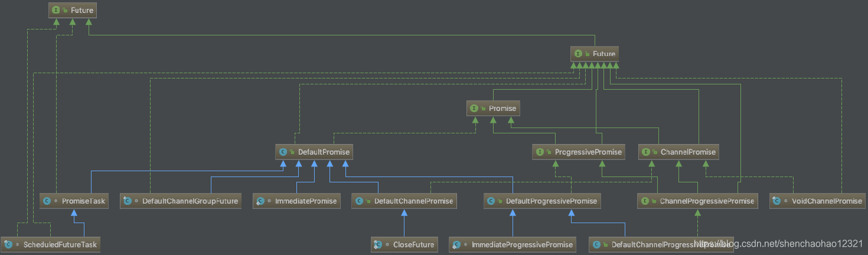Click the class icon on the ImmediatePromise node
This screenshot has width=868, height=255.
[x=260, y=201]
